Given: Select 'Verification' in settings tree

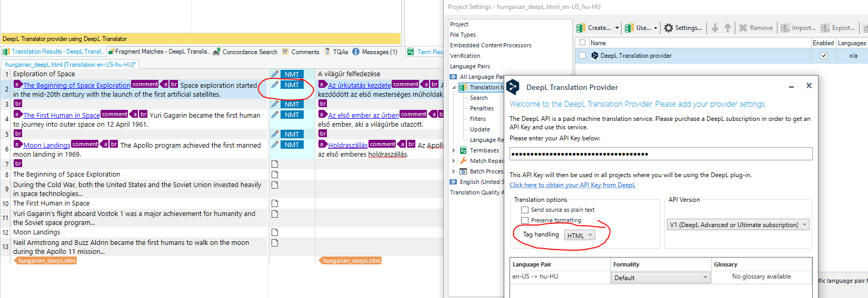Looking at the screenshot, I should point(465,56).
